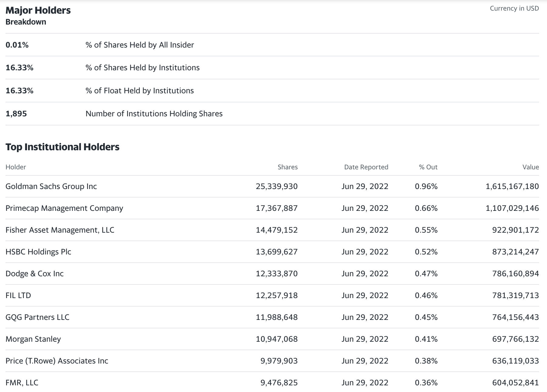Screen dimensions: 547x392
Task: Click the Holder column header
Action: click(16, 167)
